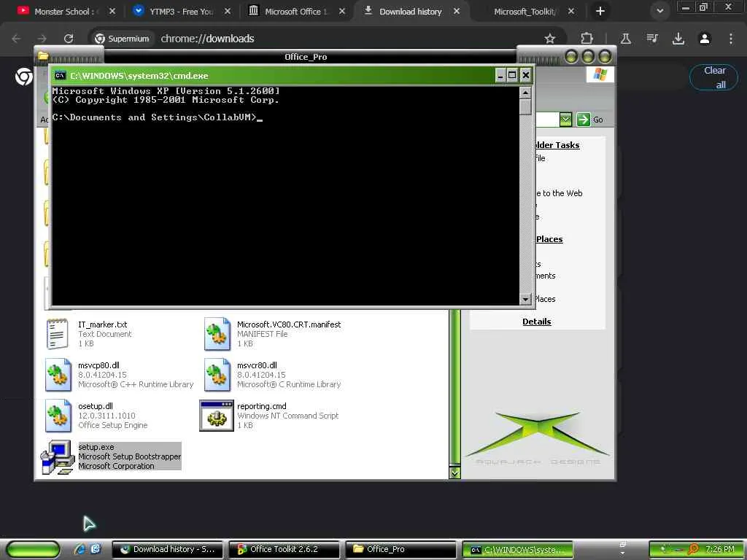Image resolution: width=747 pixels, height=560 pixels.
Task: Open the media control icon in browser toolbar
Action: tap(652, 39)
